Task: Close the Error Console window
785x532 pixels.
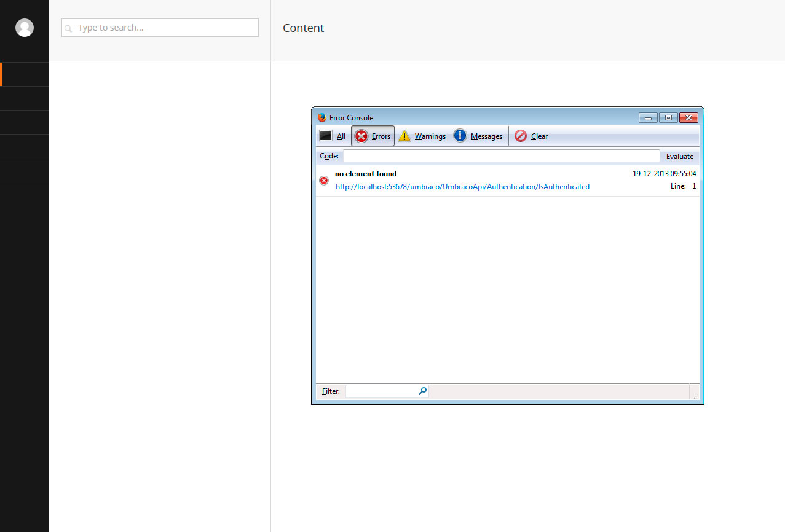Action: point(688,117)
